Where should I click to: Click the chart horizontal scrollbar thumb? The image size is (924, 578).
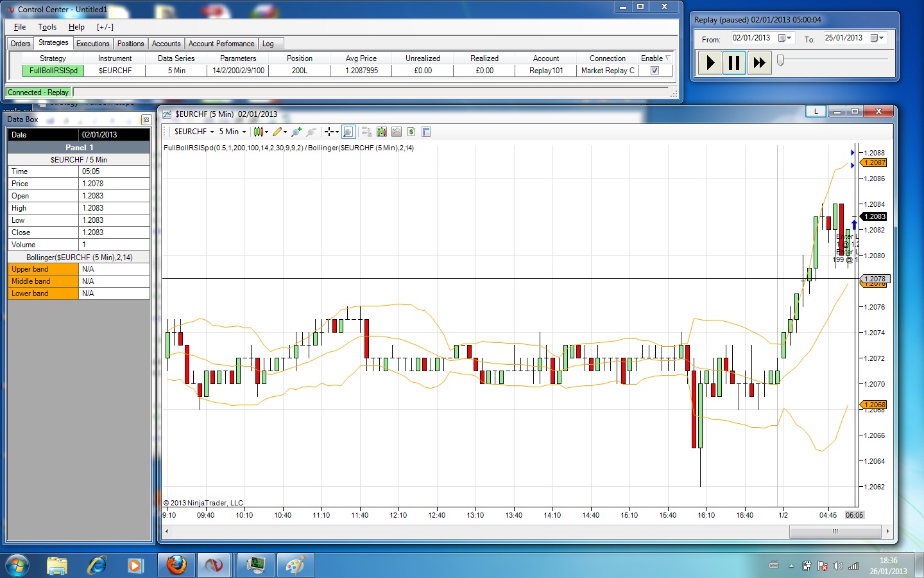point(835,531)
